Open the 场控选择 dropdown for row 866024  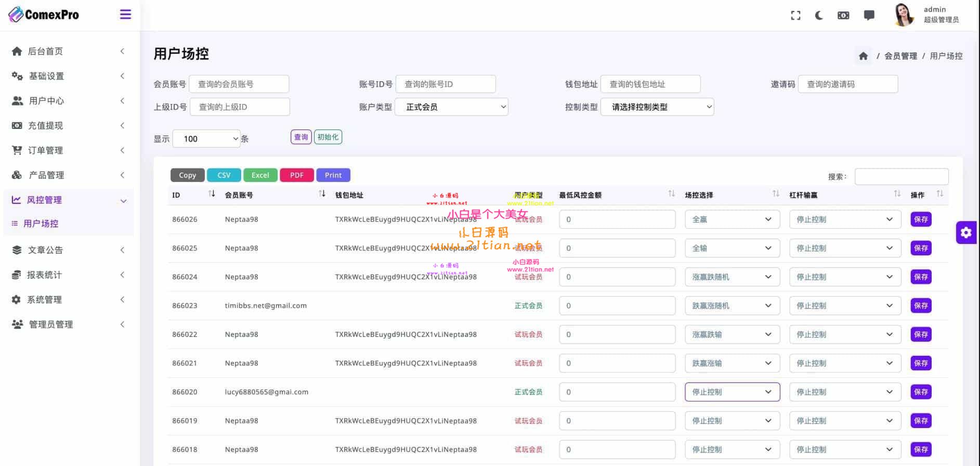pos(732,277)
